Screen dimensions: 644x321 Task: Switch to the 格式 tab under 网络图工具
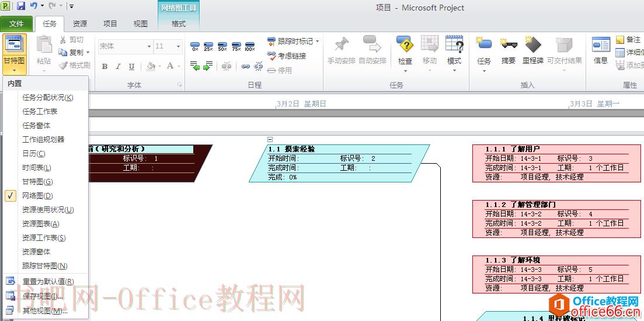(179, 24)
